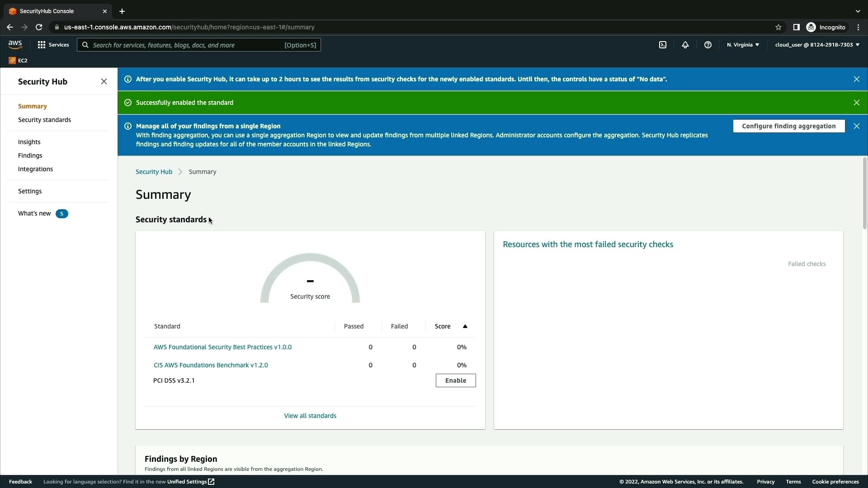Dismiss the green success banner
The width and height of the screenshot is (868, 488).
(856, 103)
